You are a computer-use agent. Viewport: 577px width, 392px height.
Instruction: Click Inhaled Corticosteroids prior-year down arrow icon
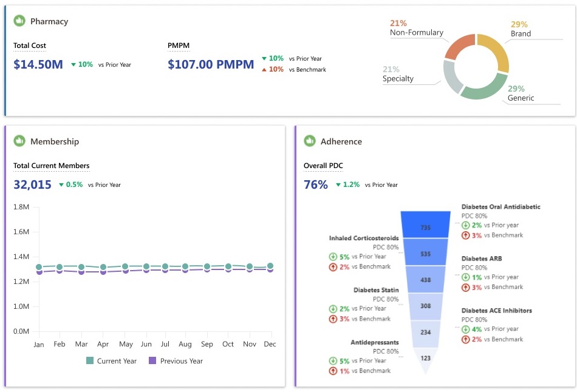click(333, 257)
